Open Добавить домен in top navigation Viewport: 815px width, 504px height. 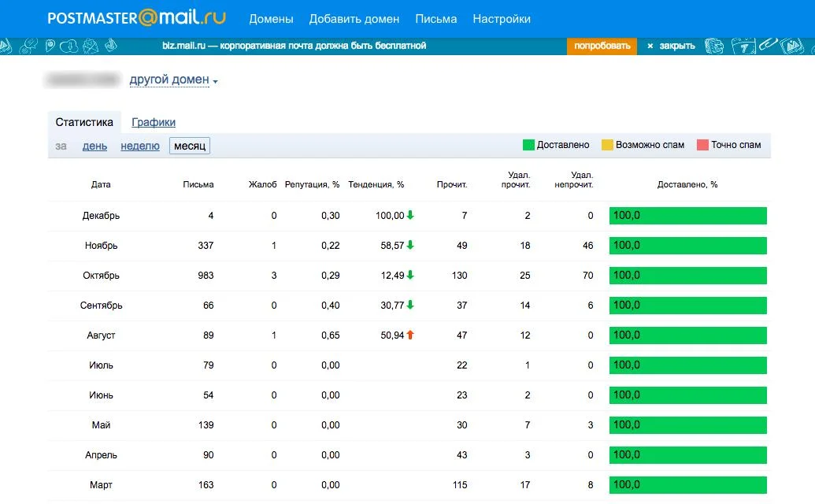tap(354, 19)
